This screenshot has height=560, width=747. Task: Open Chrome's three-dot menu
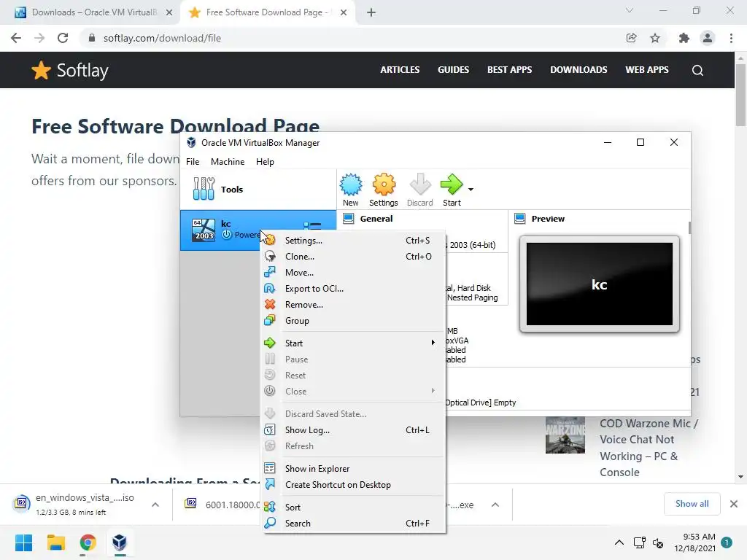click(731, 38)
